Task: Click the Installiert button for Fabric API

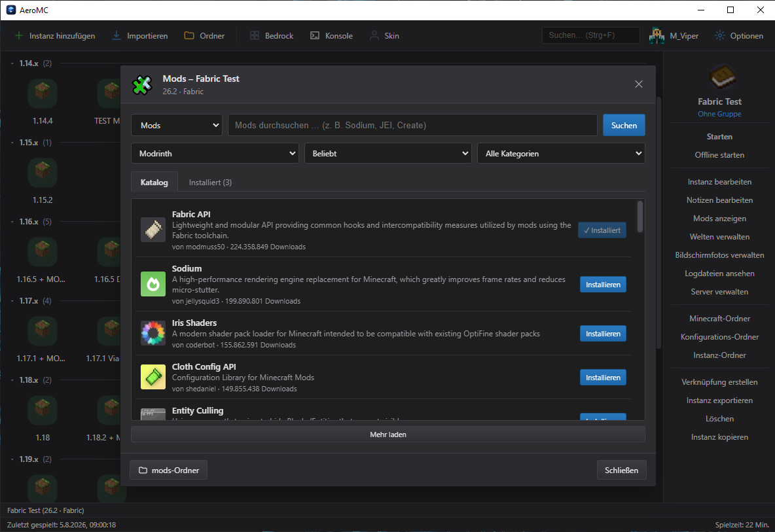Action: coord(602,230)
